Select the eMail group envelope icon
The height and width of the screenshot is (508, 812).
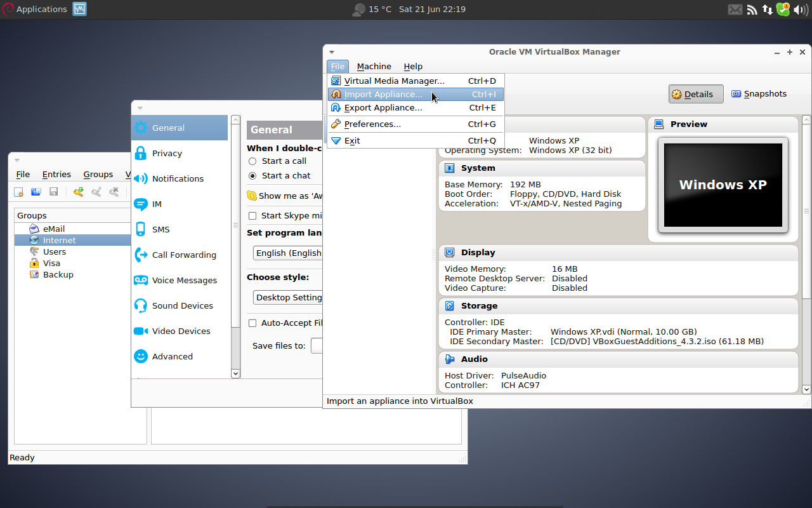pyautogui.click(x=34, y=229)
